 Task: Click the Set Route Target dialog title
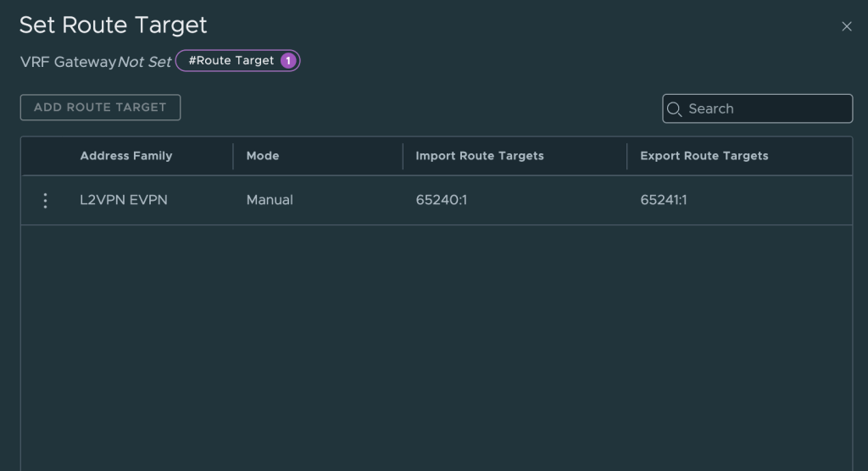point(113,25)
